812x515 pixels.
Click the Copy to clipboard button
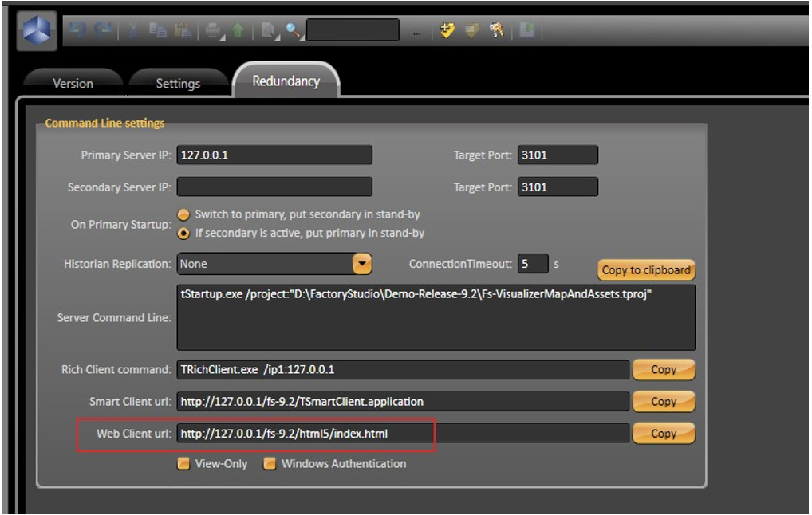tap(646, 270)
